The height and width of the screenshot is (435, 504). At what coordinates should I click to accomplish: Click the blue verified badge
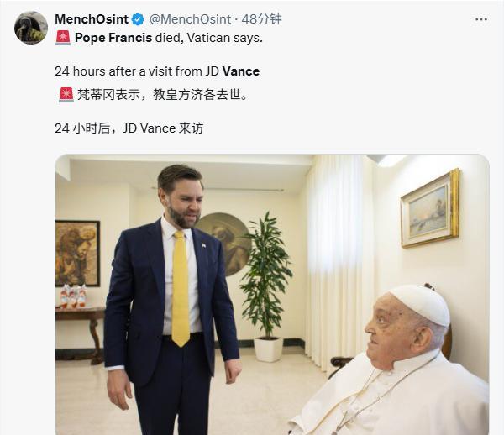tap(139, 19)
